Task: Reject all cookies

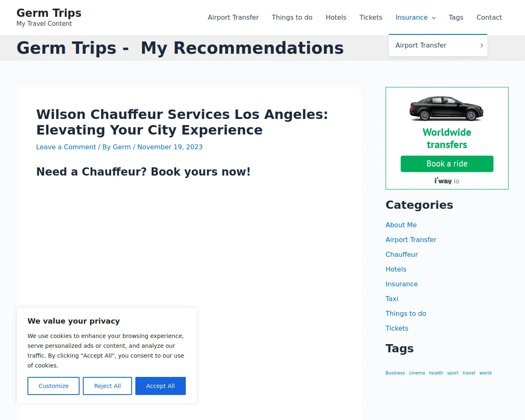Action: point(107,386)
